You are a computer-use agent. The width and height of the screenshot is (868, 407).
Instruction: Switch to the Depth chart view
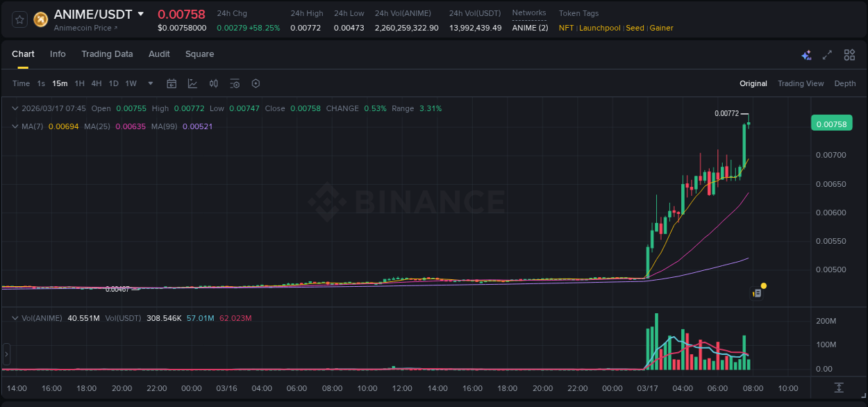(845, 83)
